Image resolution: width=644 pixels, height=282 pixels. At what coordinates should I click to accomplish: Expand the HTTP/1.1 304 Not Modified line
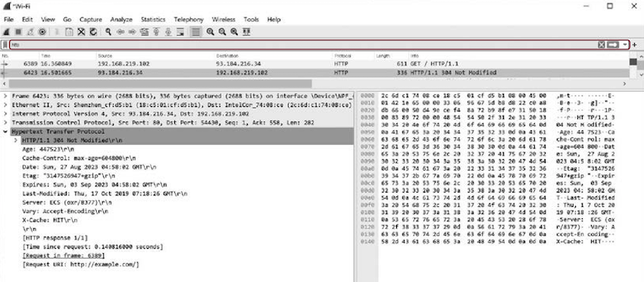15,140
